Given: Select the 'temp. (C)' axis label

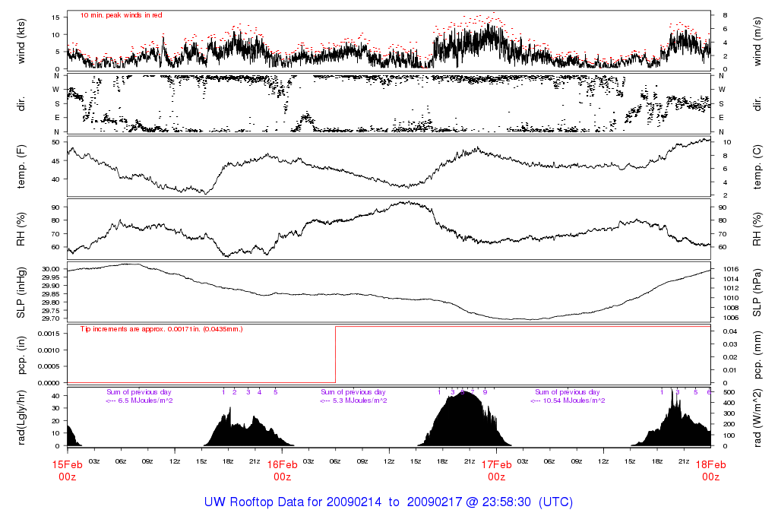Looking at the screenshot, I should click(757, 166).
